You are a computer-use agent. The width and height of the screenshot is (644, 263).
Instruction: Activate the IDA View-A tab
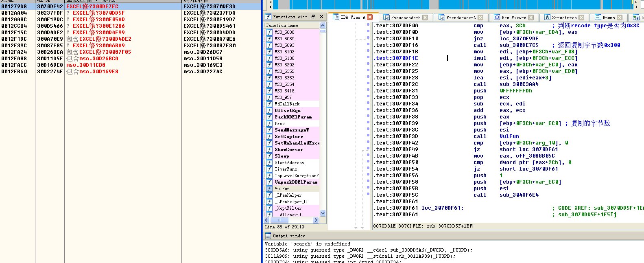tap(353, 17)
